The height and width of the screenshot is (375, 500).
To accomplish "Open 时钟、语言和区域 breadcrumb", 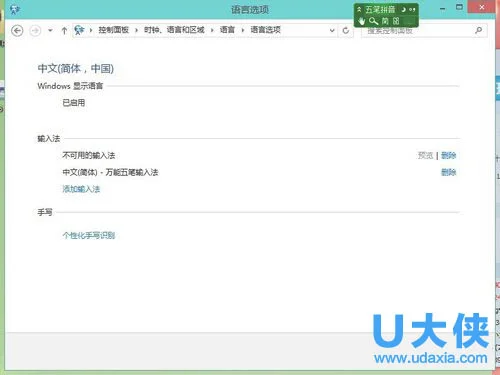I will (174, 30).
